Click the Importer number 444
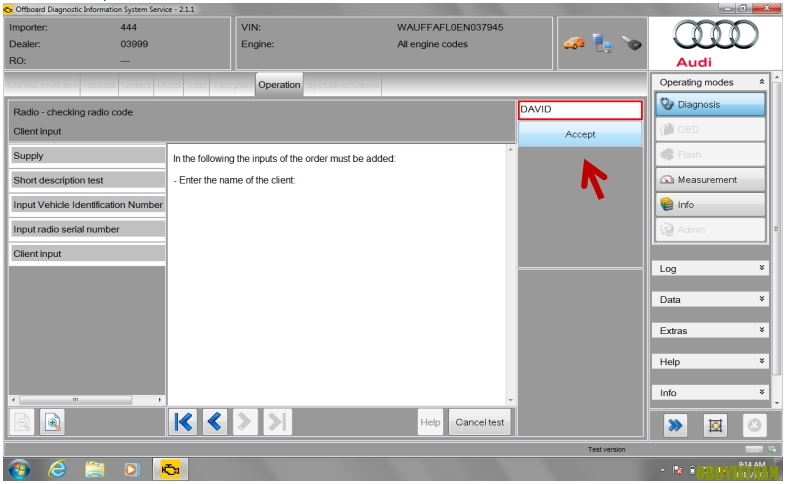This screenshot has width=786, height=484. point(128,27)
